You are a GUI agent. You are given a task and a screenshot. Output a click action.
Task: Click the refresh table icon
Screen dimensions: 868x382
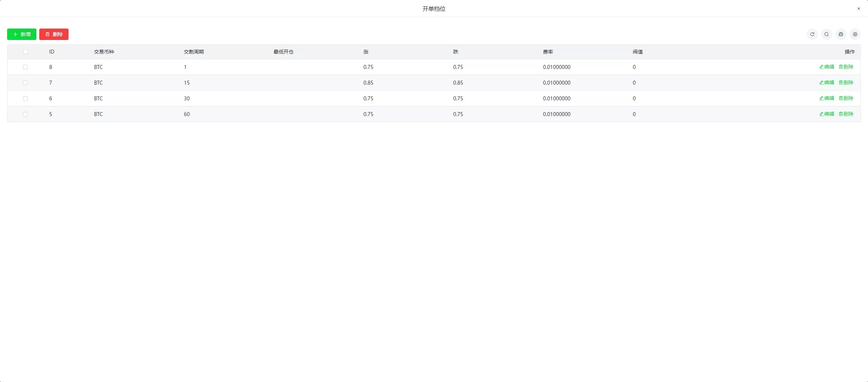point(812,34)
